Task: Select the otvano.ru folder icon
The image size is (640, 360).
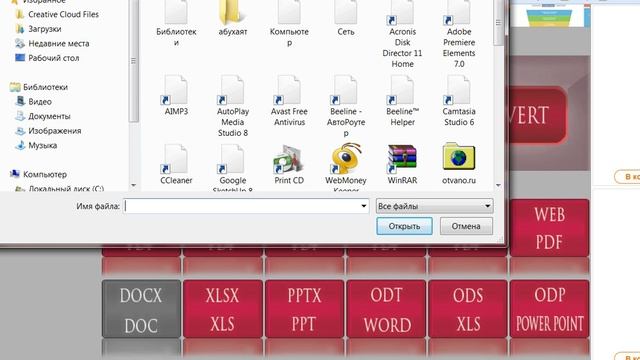Action: (x=459, y=164)
